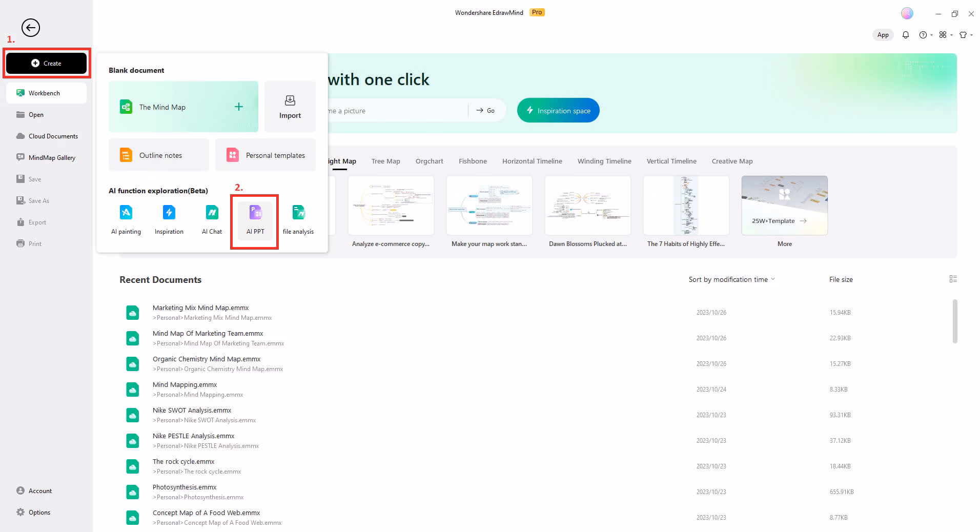
Task: Open Concept Map of A Food Web.emmx
Action: [x=206, y=513]
